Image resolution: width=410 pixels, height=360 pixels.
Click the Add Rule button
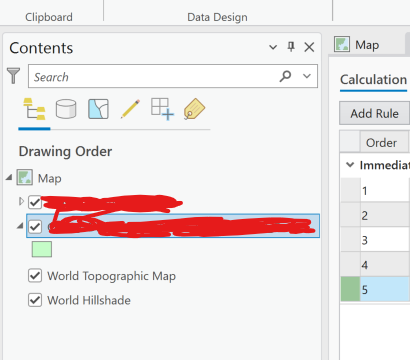[374, 113]
